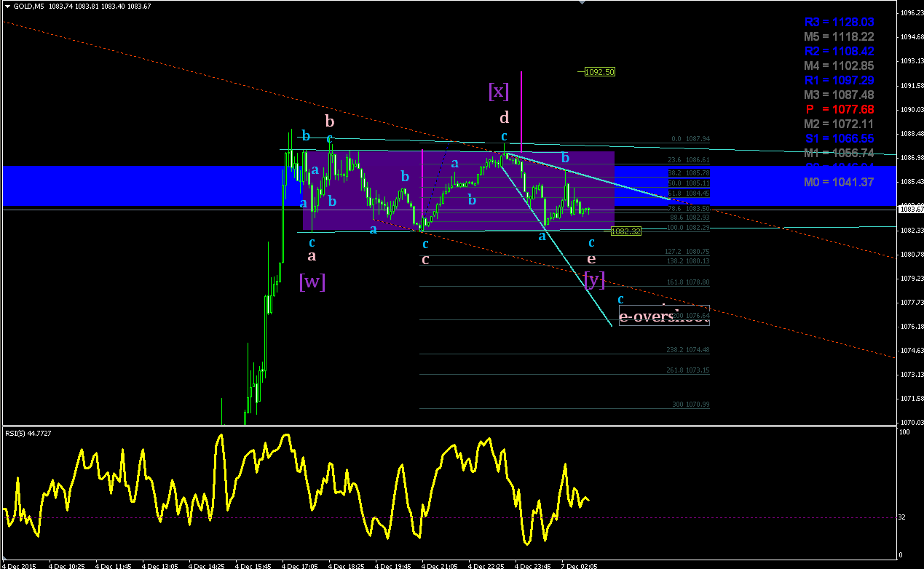Select the red P = 1077.68 pivot label
Screen dimensions: 924x569
pyautogui.click(x=839, y=110)
